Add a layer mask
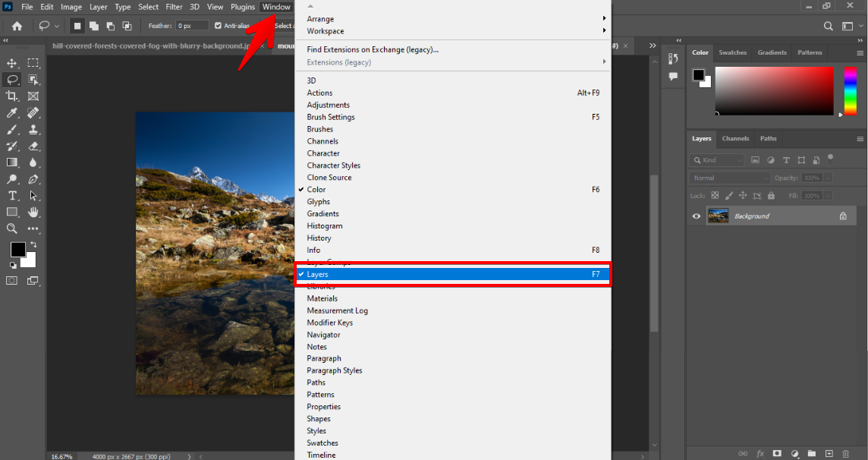This screenshot has height=460, width=868. click(777, 453)
